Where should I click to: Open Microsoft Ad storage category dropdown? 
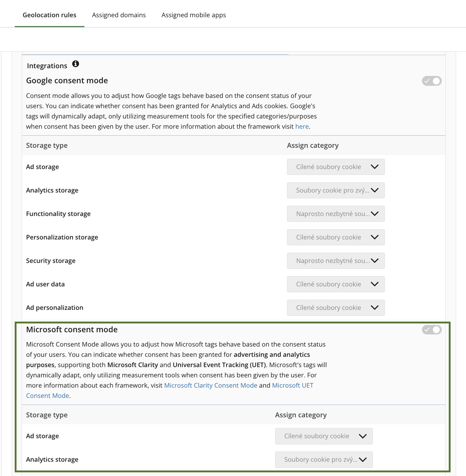pos(324,436)
